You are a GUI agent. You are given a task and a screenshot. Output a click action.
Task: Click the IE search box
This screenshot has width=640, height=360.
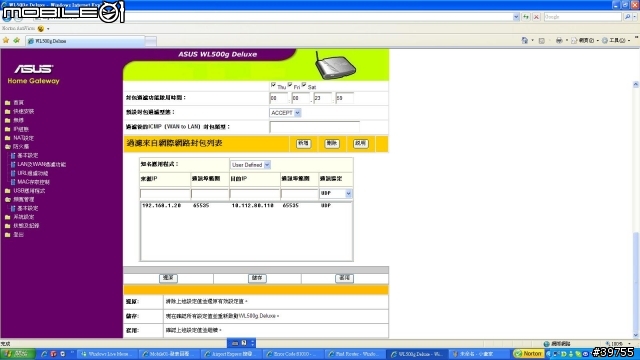[x=582, y=17]
